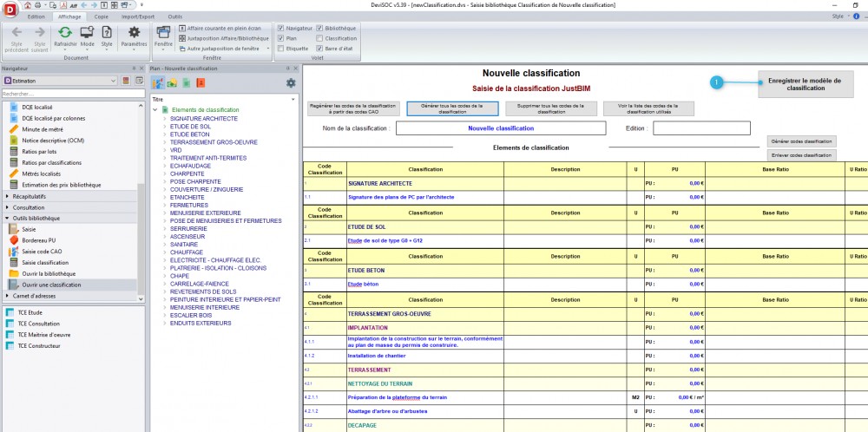The width and height of the screenshot is (868, 432).
Task: Click Juxtaposition Affaire/Bibliothèque
Action: coord(224,38)
